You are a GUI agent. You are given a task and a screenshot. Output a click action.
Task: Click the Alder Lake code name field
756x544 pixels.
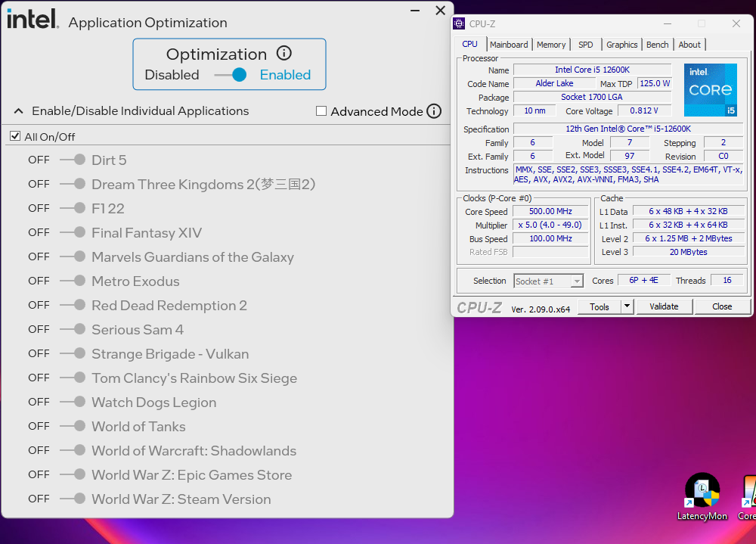[x=554, y=83]
